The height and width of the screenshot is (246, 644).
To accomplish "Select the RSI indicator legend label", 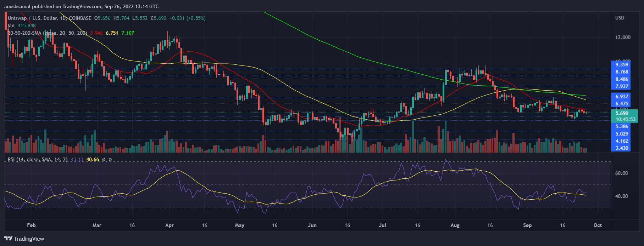I will [38, 160].
